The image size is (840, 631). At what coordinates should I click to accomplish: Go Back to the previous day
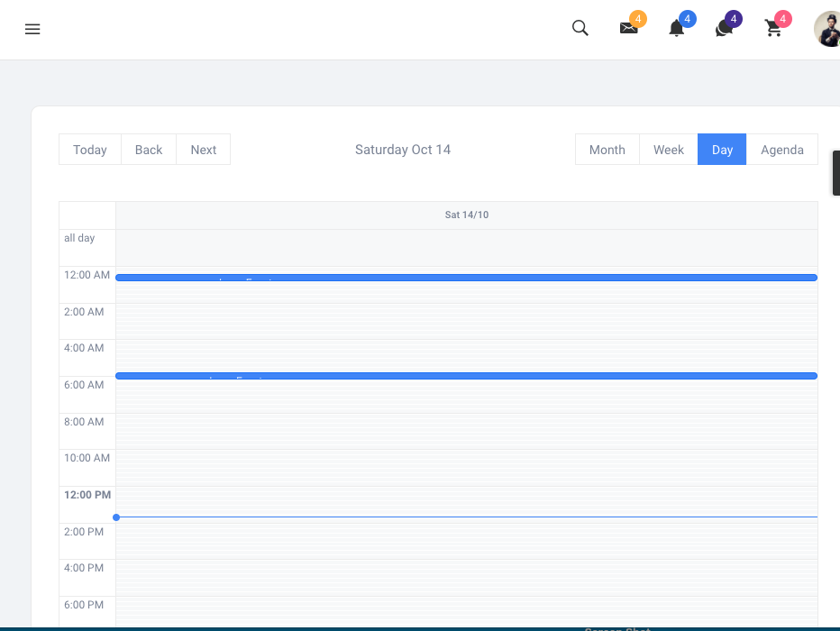click(149, 150)
